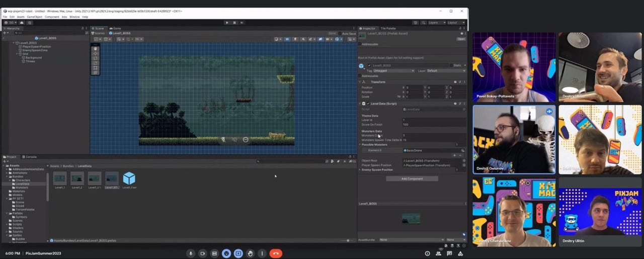Open the Layers dropdown in top toolbar

coord(435,23)
